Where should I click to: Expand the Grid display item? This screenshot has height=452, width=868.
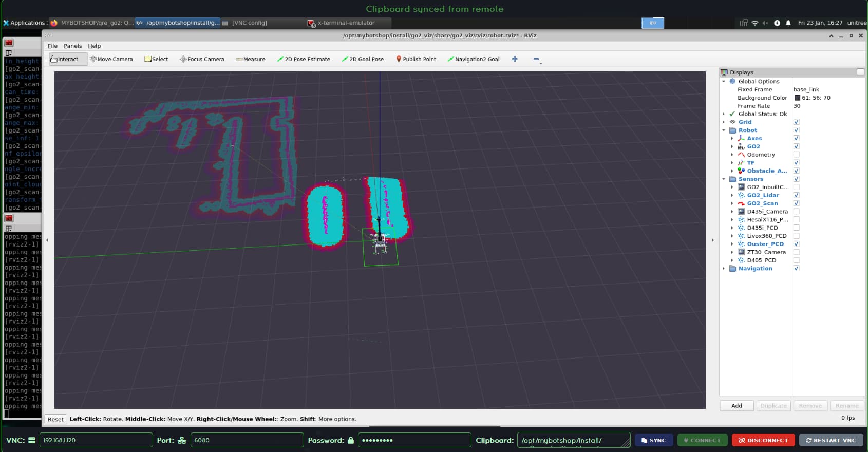coord(724,122)
